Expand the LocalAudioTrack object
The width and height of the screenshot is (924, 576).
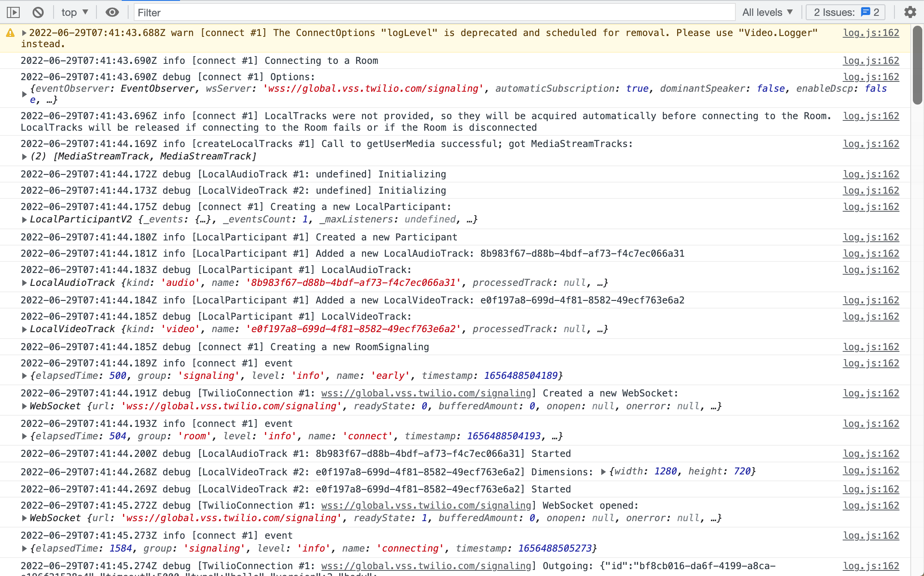tap(24, 282)
